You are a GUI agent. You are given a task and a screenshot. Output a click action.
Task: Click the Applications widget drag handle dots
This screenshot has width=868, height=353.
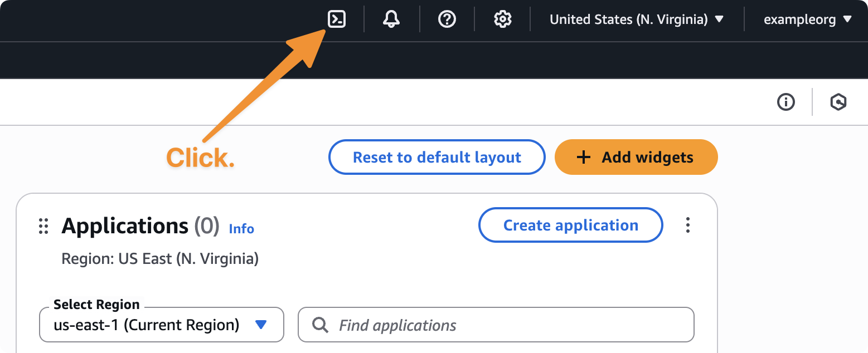[43, 226]
